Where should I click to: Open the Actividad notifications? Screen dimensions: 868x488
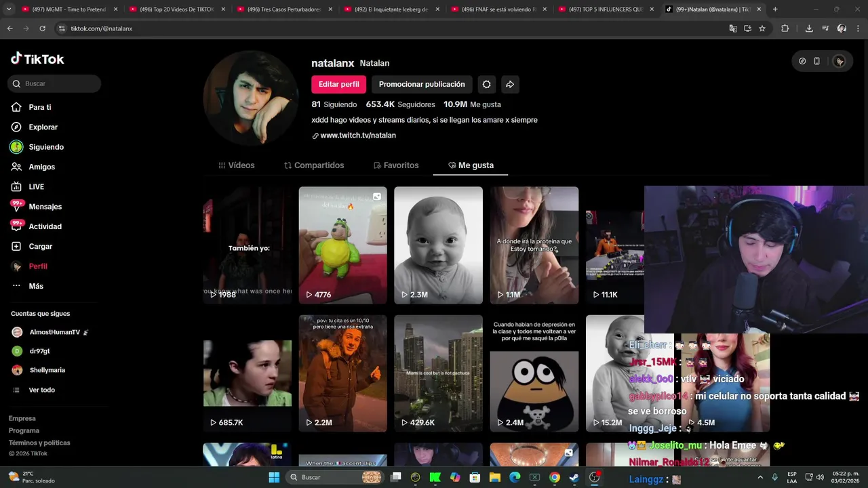(x=45, y=226)
